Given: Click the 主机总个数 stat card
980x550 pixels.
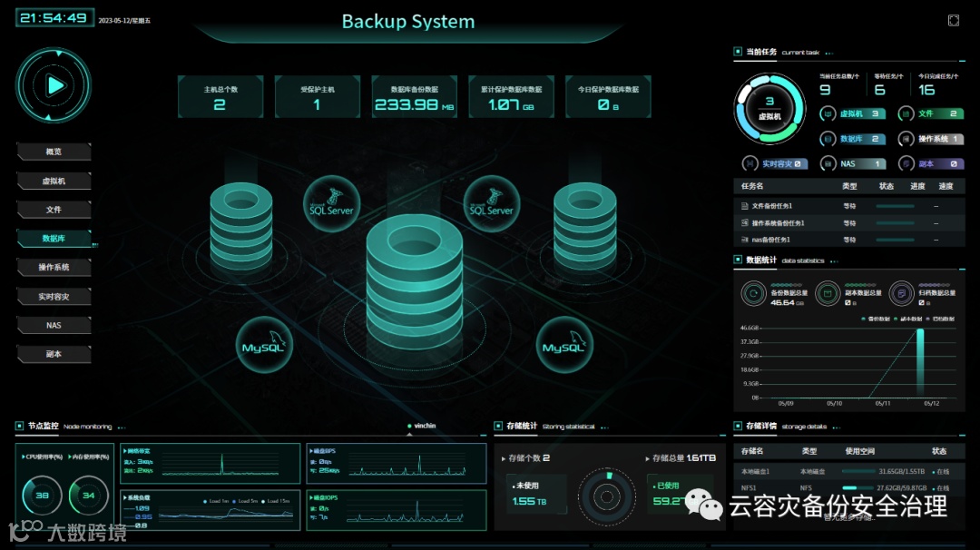Looking at the screenshot, I should (220, 97).
